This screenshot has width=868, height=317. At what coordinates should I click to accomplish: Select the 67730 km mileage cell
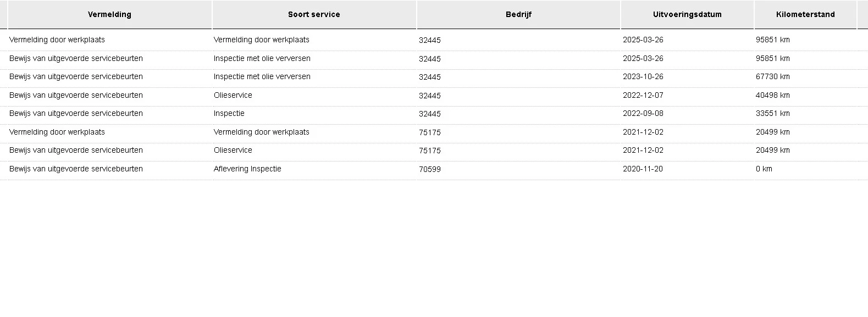click(772, 77)
